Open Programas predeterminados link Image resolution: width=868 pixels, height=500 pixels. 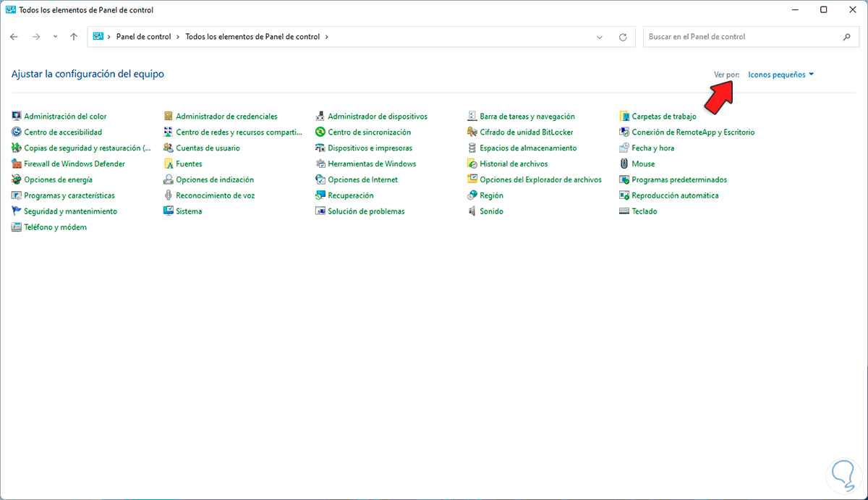(679, 180)
